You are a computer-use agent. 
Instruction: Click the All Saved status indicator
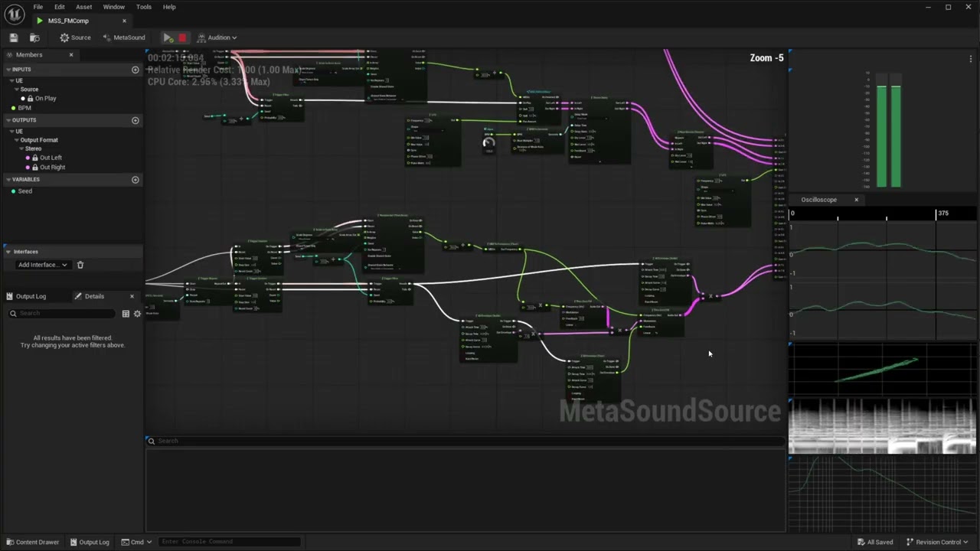[x=874, y=542]
